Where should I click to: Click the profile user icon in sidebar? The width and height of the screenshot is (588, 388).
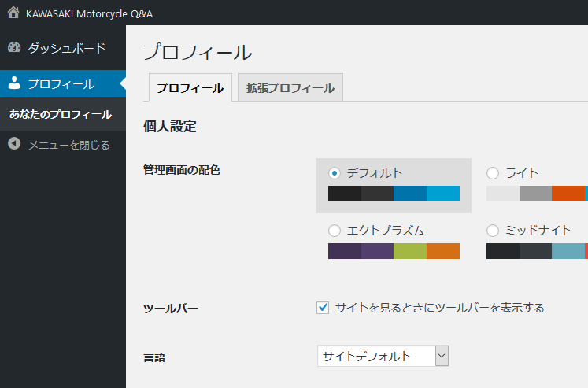[x=14, y=83]
